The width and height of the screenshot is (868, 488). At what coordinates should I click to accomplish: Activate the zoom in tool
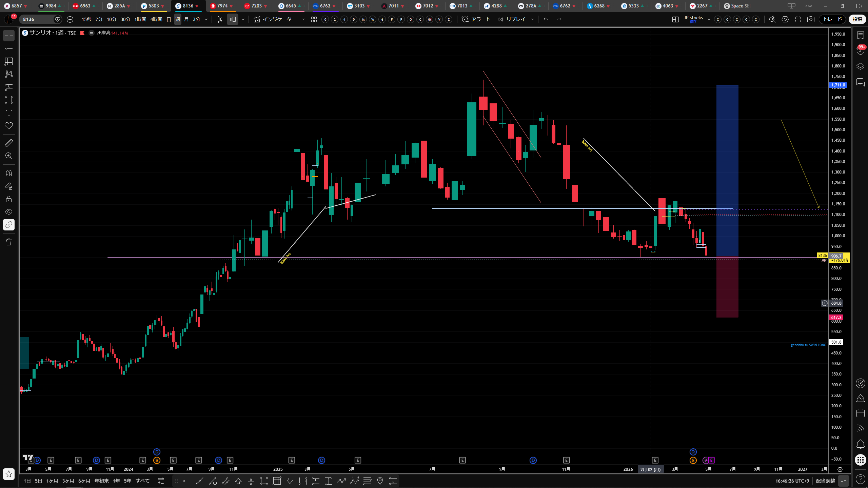[x=9, y=156]
